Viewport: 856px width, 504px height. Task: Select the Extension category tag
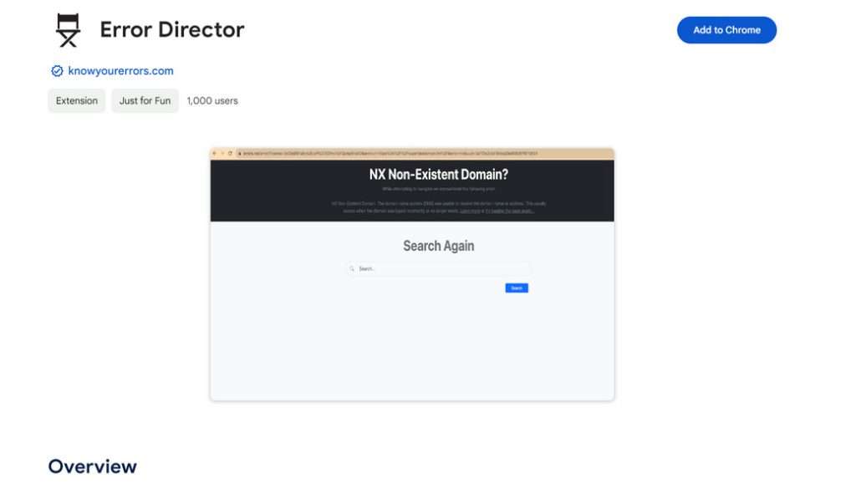[76, 100]
